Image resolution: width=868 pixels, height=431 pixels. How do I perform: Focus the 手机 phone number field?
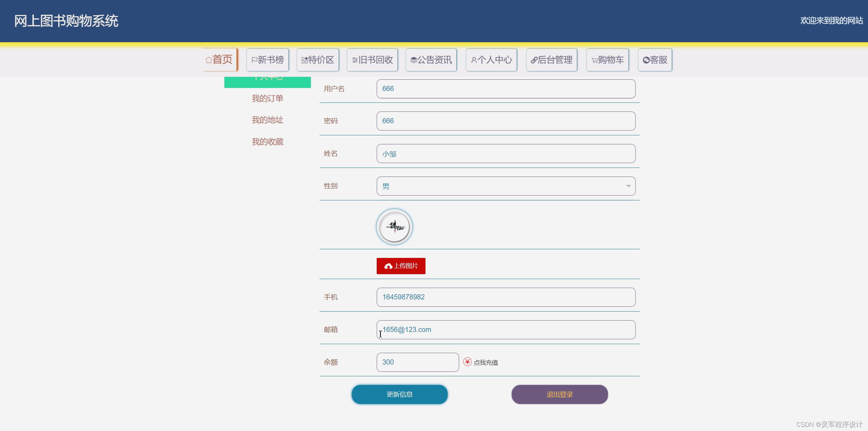[x=505, y=297]
